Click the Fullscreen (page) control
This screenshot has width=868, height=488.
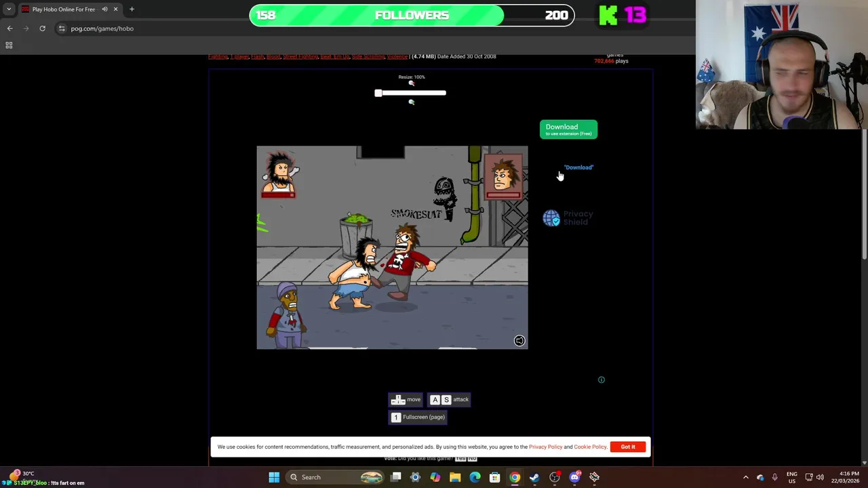(418, 418)
